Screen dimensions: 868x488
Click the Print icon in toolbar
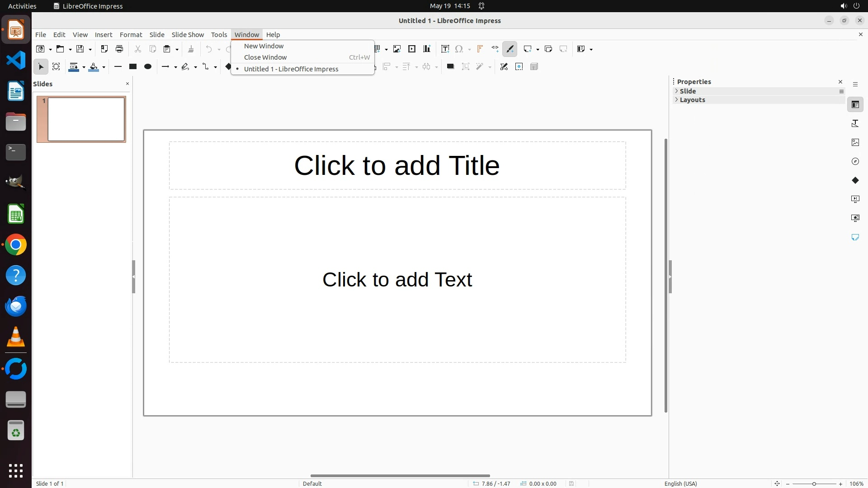tap(119, 49)
